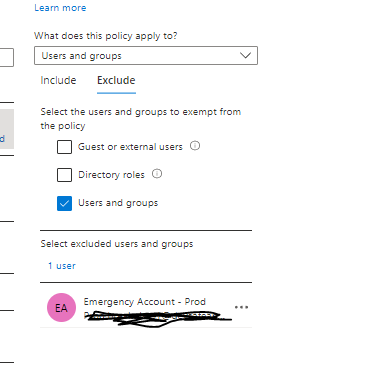The height and width of the screenshot is (366, 385).
Task: Open the 1 user excluded selection link
Action: point(62,266)
